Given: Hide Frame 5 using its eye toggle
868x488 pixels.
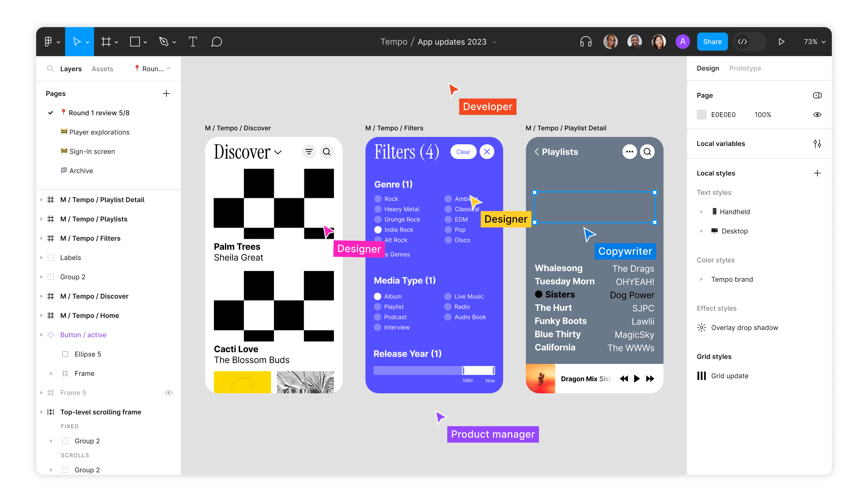Looking at the screenshot, I should [x=169, y=393].
